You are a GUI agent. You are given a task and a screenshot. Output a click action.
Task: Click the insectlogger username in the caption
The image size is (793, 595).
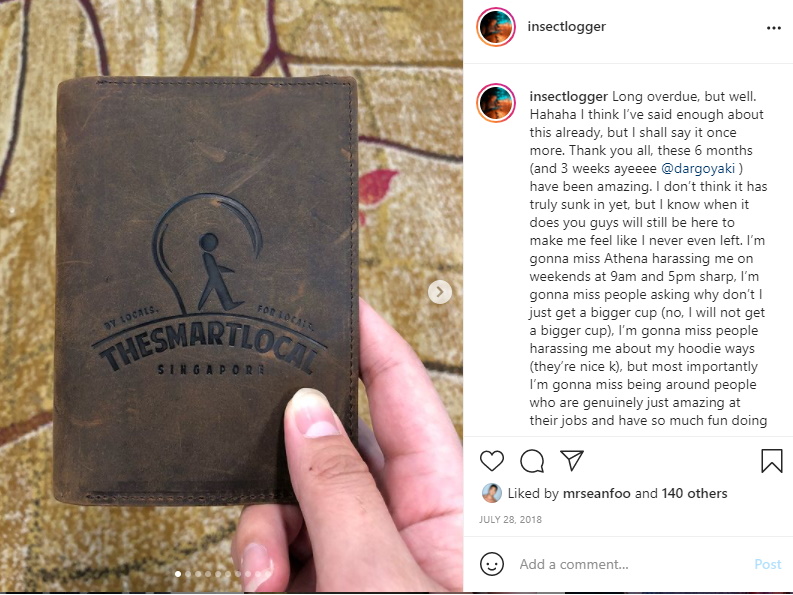coord(568,96)
